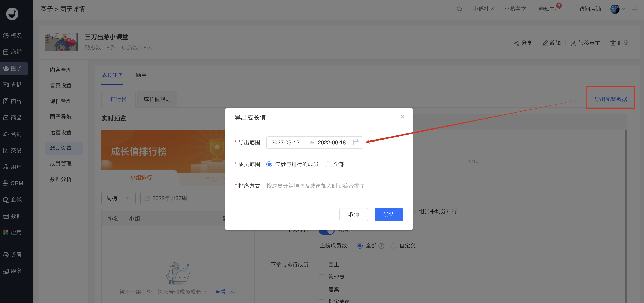Screen dimensions: 644x303
Task: Open 用户 users in sidebar
Action: pyautogui.click(x=13, y=167)
